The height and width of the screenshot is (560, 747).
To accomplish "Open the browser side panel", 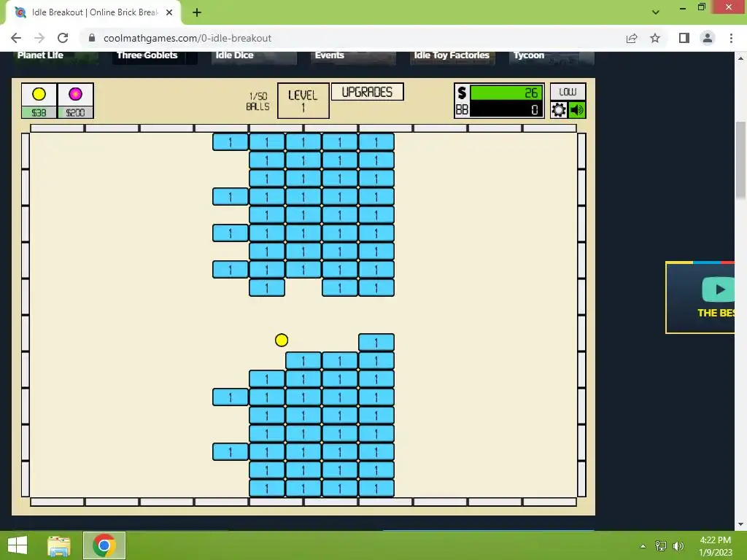I will coord(684,38).
